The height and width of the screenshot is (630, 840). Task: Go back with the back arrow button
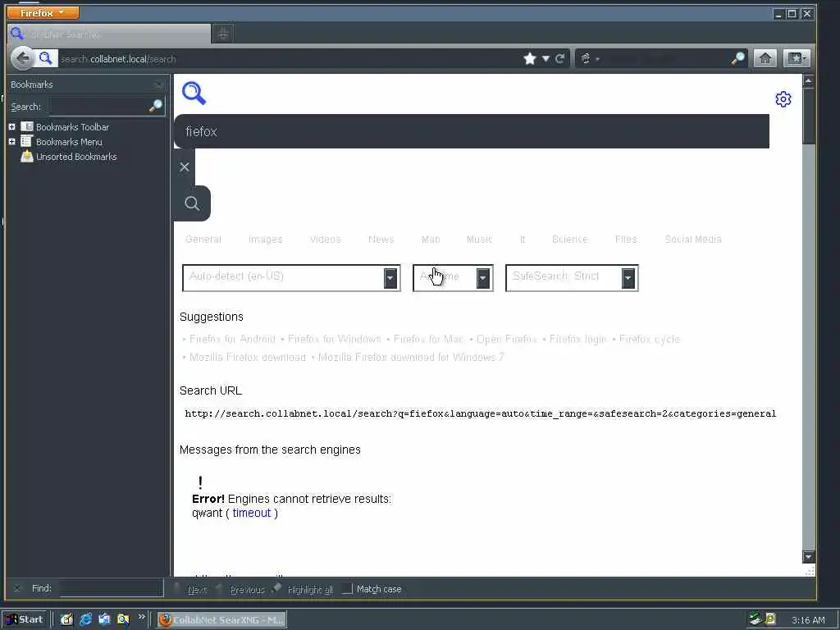point(22,58)
